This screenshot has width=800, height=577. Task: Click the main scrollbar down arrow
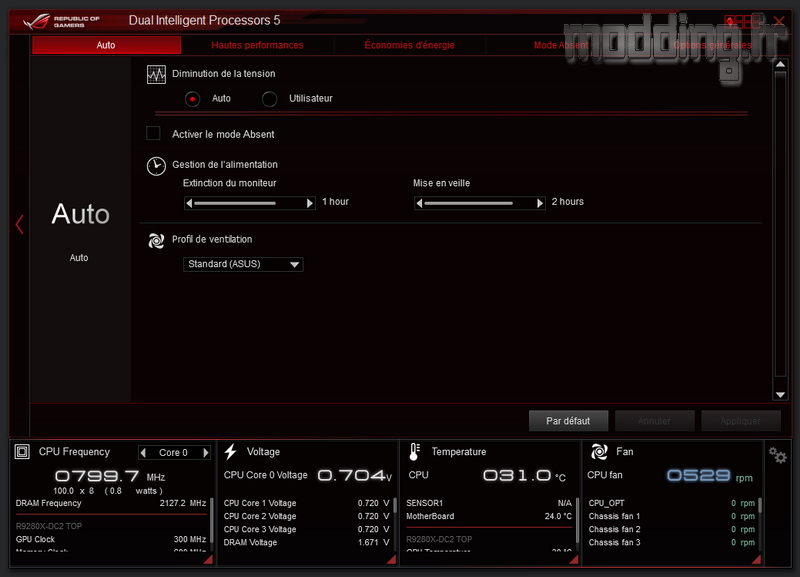tap(780, 394)
